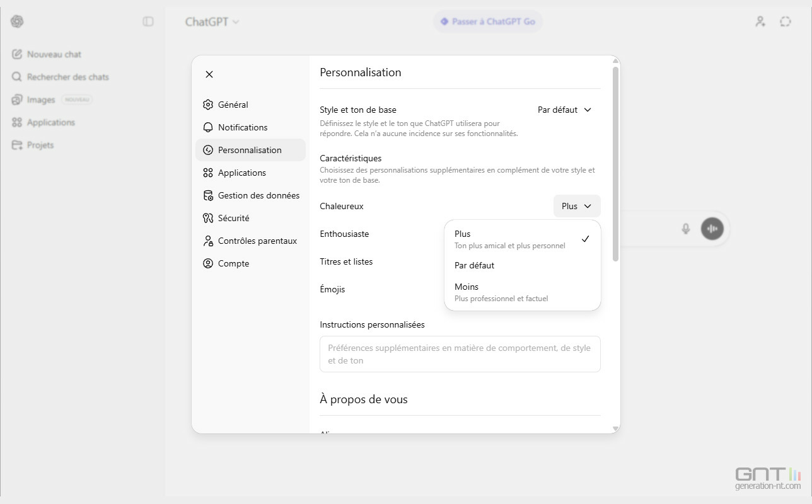Collapse the Chaleureux Plus dropdown

coord(576,206)
